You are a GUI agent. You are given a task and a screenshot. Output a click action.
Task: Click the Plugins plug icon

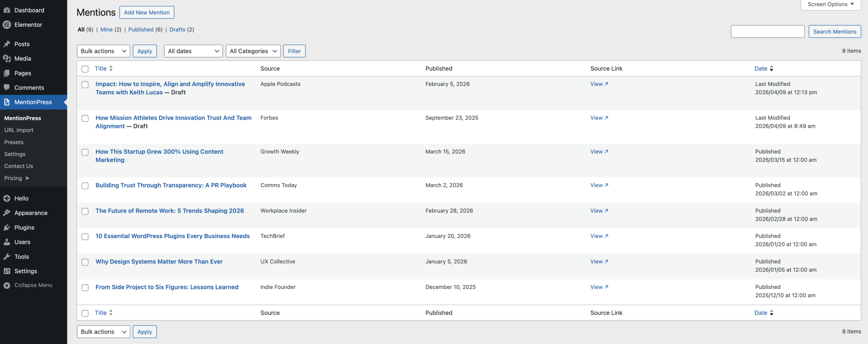click(7, 227)
